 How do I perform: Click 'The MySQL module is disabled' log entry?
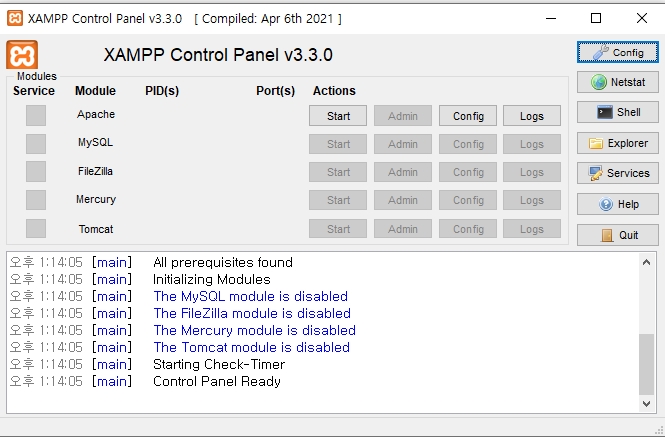point(251,297)
